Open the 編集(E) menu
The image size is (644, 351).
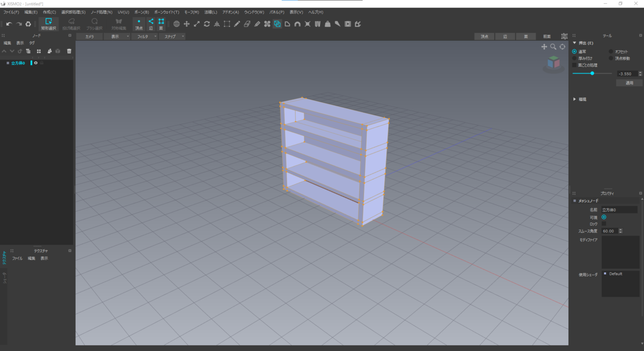point(31,12)
